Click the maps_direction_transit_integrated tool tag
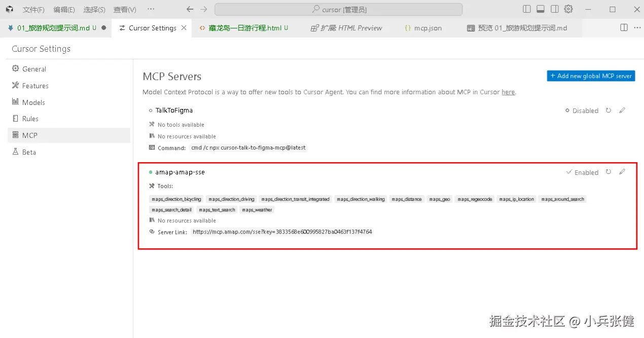 (296, 199)
